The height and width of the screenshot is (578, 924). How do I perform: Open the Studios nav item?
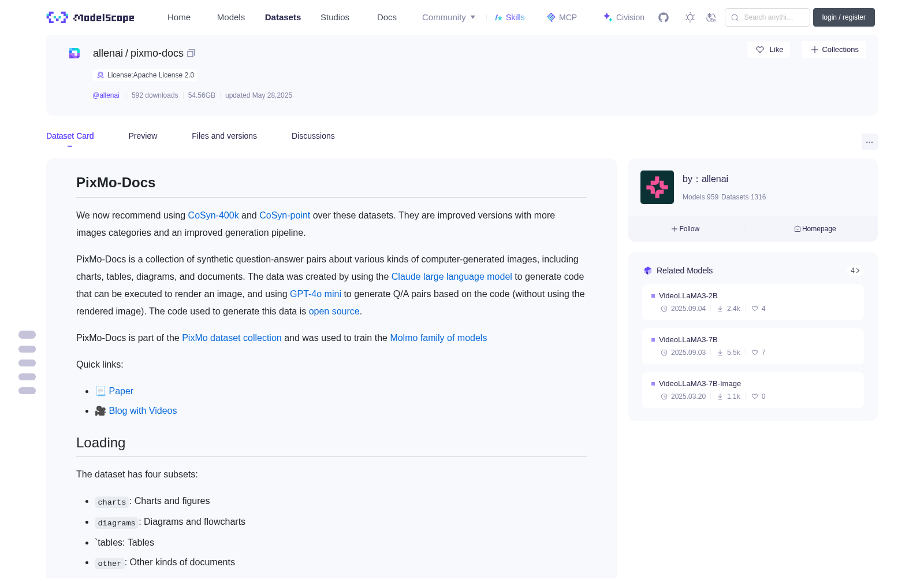pyautogui.click(x=335, y=17)
